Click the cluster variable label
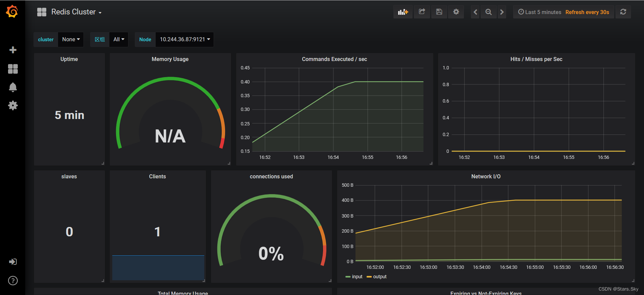Image resolution: width=644 pixels, height=295 pixels. pyautogui.click(x=46, y=40)
